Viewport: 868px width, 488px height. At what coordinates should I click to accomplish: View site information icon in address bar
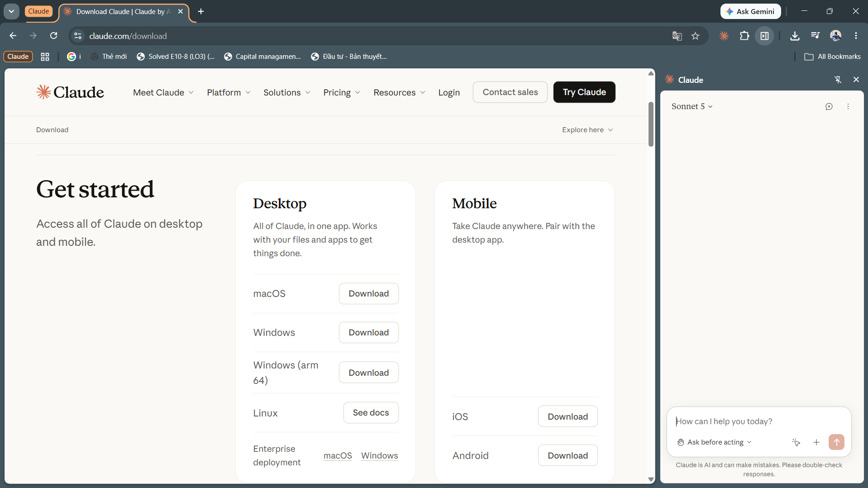(78, 36)
